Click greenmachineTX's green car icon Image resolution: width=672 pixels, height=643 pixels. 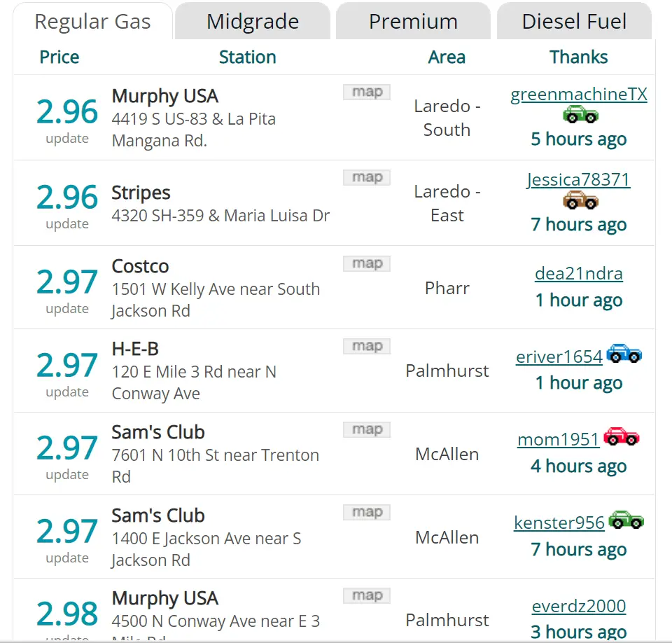580,115
